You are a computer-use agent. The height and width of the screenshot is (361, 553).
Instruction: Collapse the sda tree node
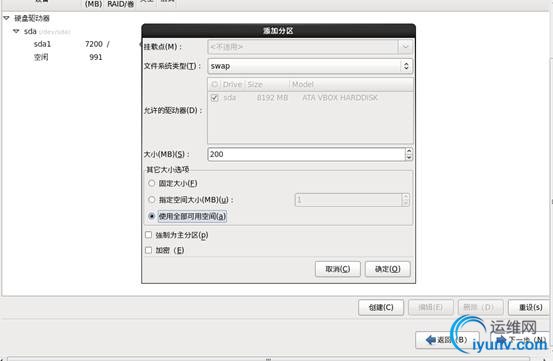coord(16,31)
